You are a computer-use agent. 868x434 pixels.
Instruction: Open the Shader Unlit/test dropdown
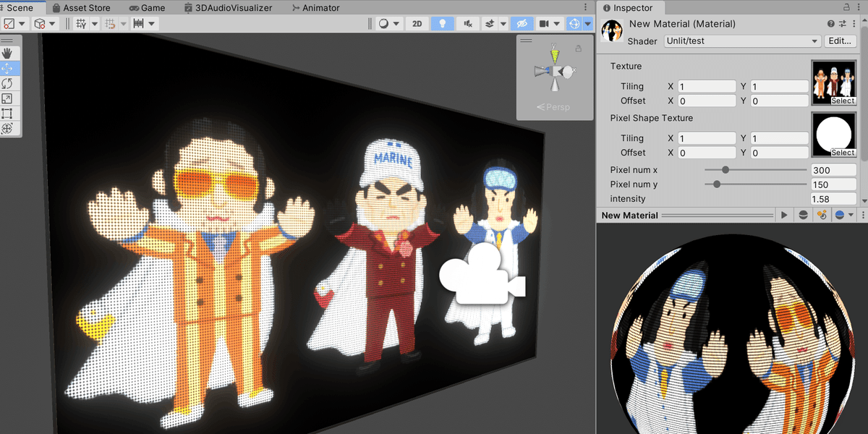[742, 41]
